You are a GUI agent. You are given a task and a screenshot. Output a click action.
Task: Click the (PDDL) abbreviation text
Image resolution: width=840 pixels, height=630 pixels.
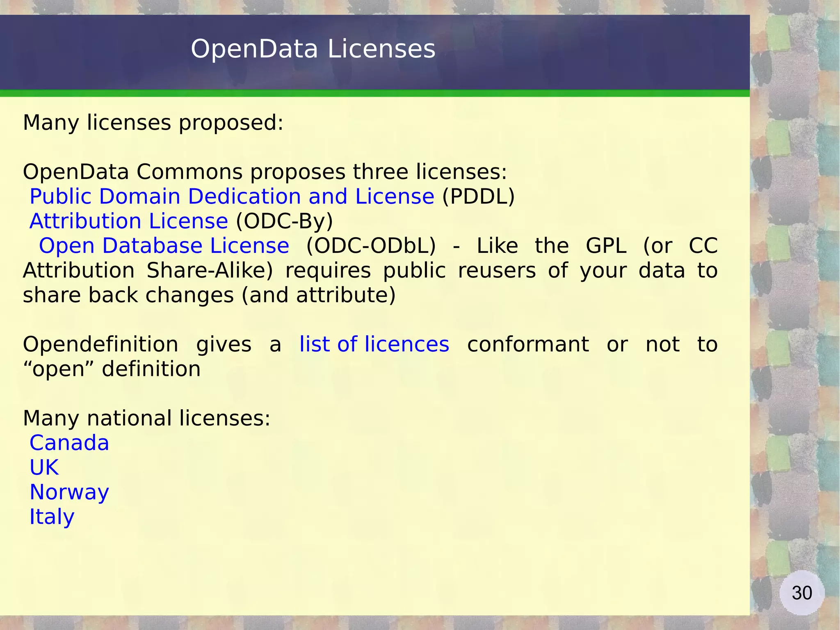point(478,197)
